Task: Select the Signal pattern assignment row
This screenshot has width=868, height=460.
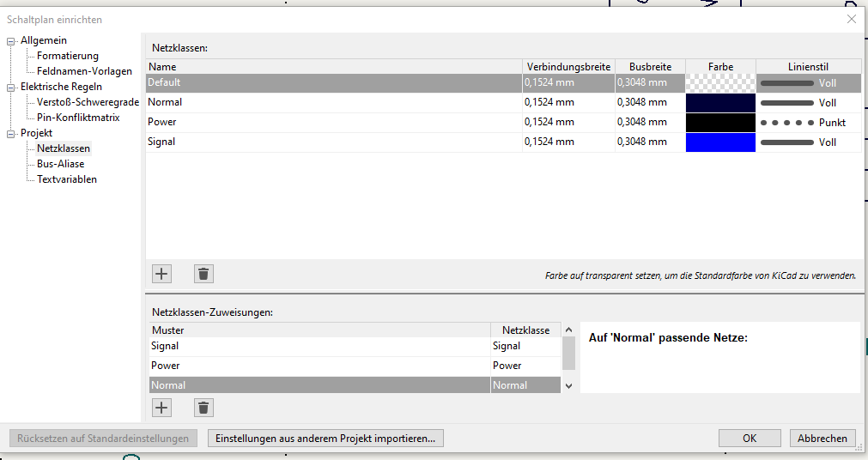Action: (x=319, y=346)
